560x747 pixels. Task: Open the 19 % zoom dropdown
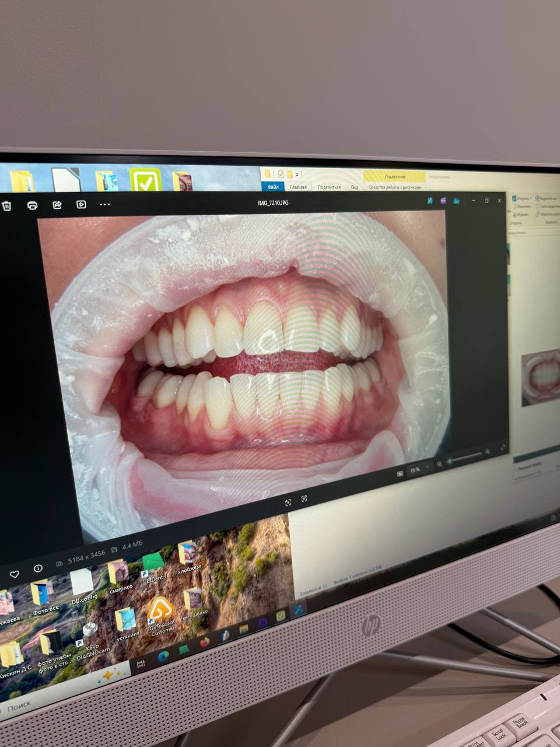[419, 470]
